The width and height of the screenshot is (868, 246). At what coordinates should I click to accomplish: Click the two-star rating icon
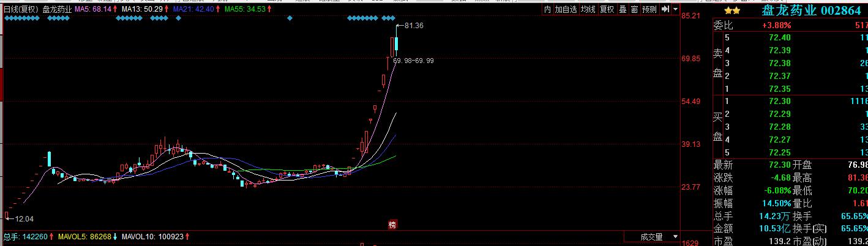[732, 10]
